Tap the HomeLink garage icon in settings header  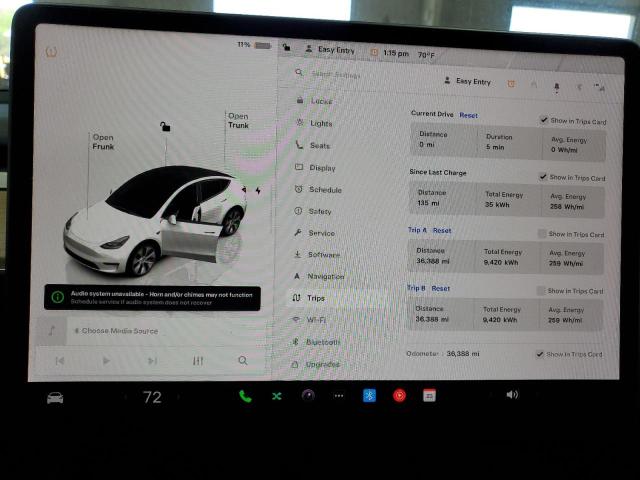pyautogui.click(x=533, y=84)
